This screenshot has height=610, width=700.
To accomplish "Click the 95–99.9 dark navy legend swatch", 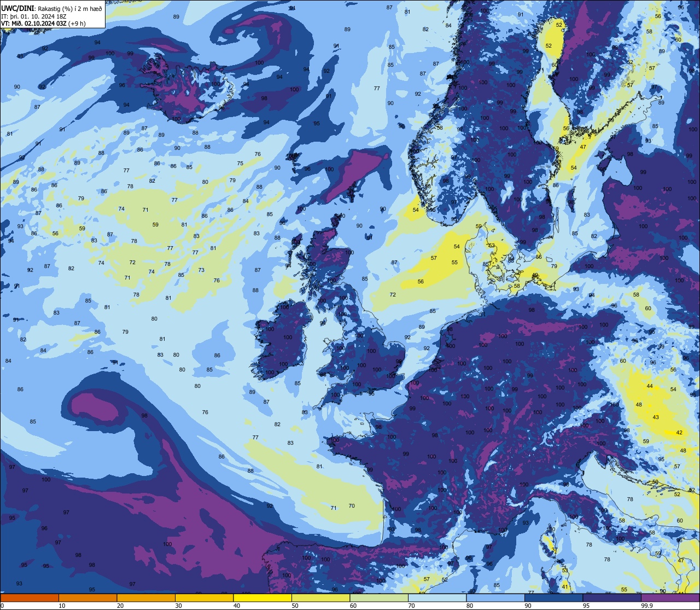I will 612,597.
